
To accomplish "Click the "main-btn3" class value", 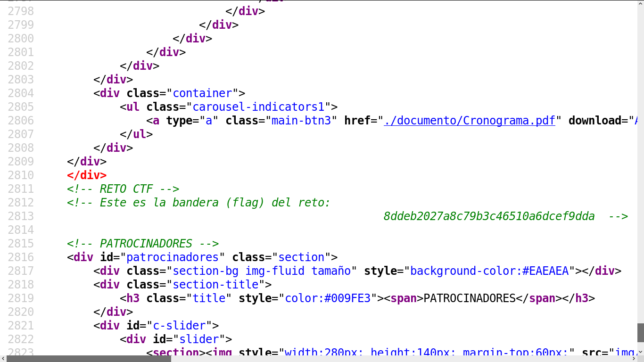I will 301,121.
